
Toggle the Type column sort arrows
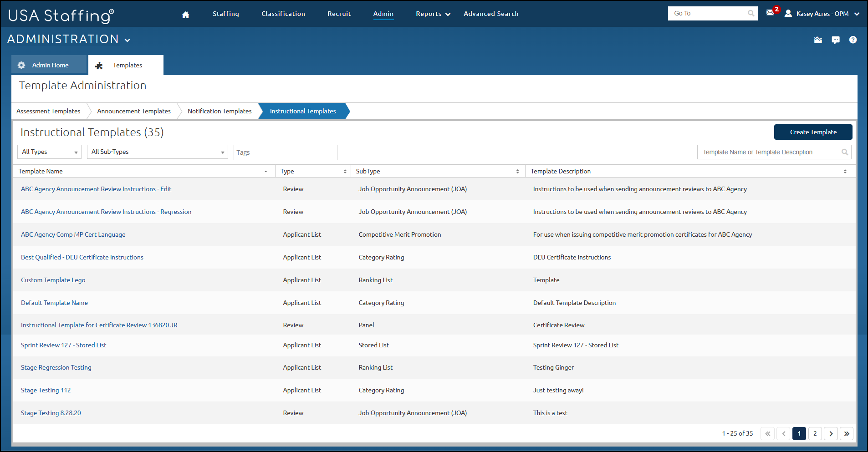pyautogui.click(x=345, y=171)
